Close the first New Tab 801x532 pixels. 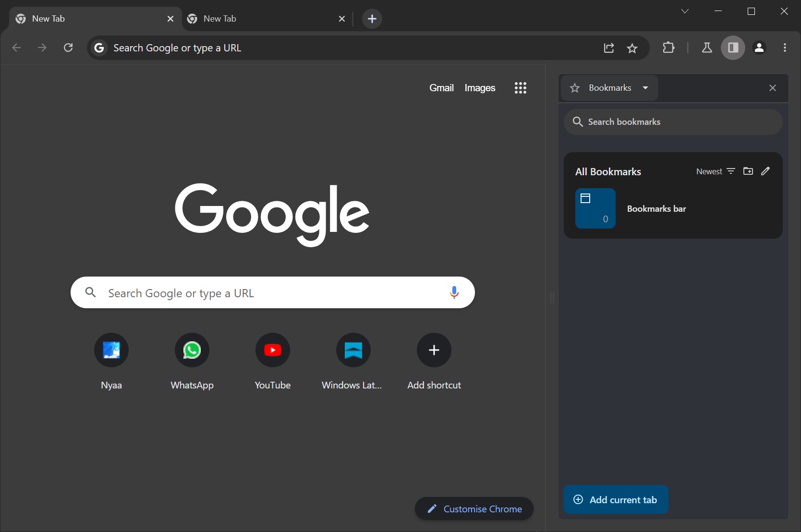170,19
